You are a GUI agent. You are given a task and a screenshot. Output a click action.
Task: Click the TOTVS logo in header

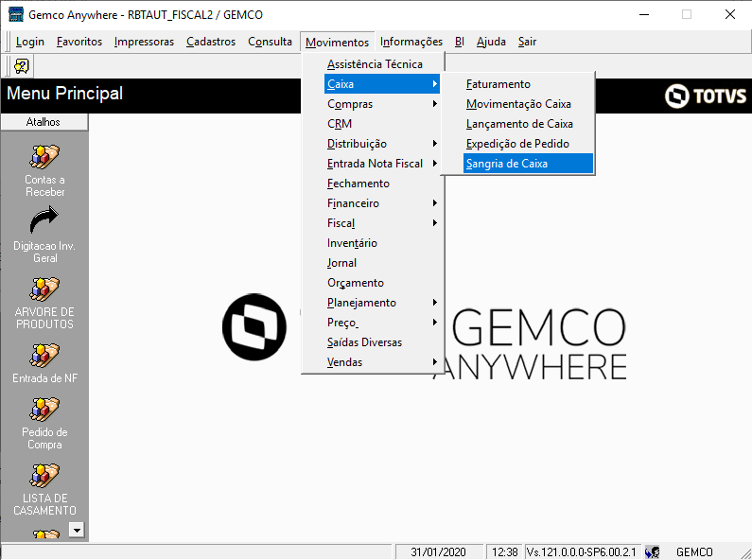click(706, 96)
